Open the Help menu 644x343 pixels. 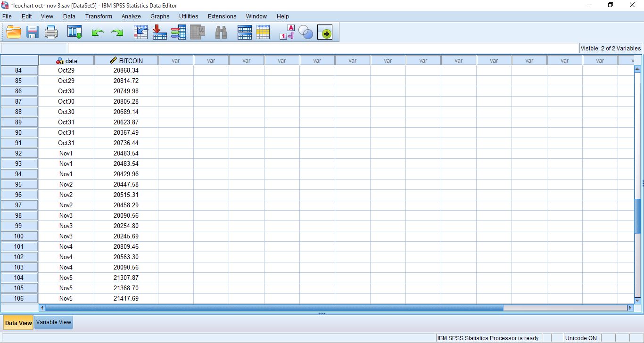[x=283, y=16]
